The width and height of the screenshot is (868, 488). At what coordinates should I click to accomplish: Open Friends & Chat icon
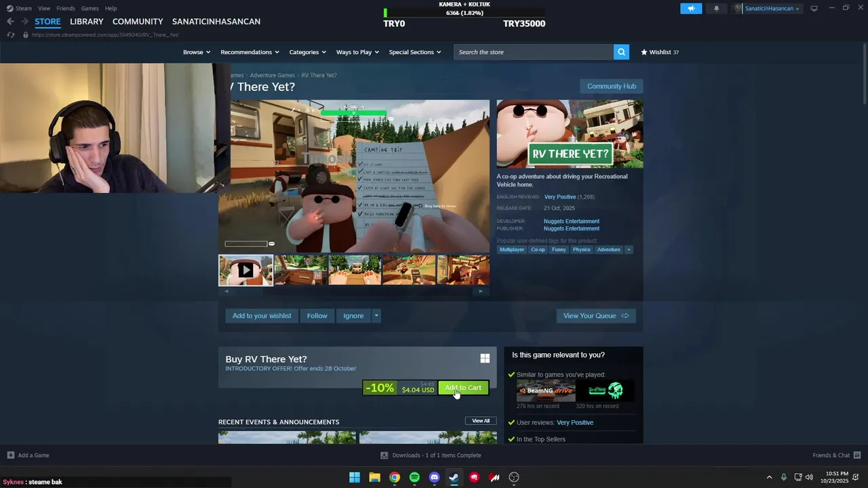(857, 455)
